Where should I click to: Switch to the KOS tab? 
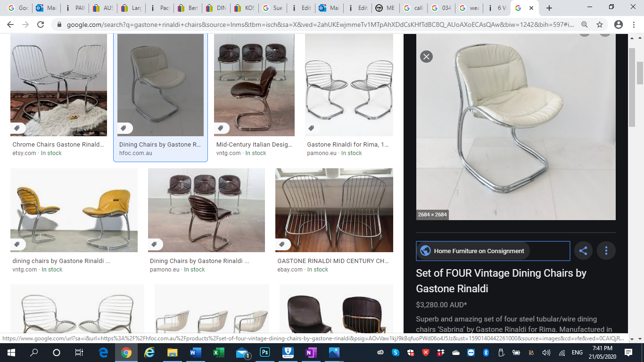coord(245,8)
